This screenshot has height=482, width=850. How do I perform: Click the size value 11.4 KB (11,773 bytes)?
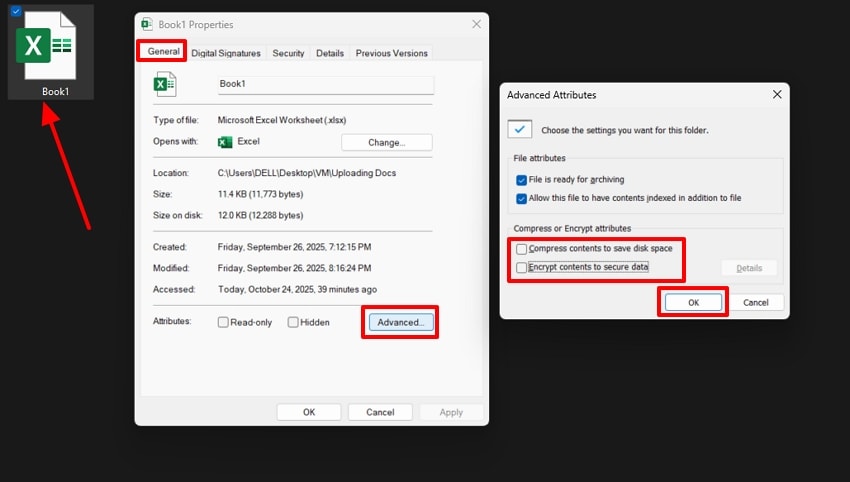pyautogui.click(x=261, y=194)
